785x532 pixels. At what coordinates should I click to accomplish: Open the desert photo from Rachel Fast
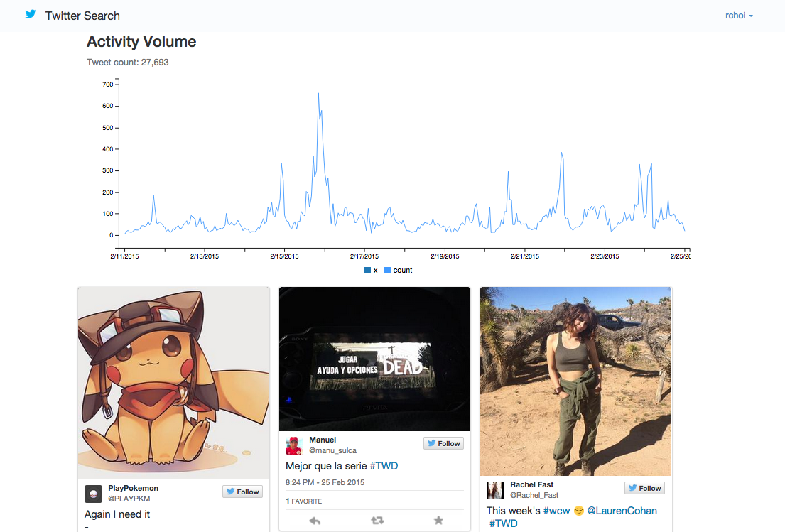(x=575, y=381)
